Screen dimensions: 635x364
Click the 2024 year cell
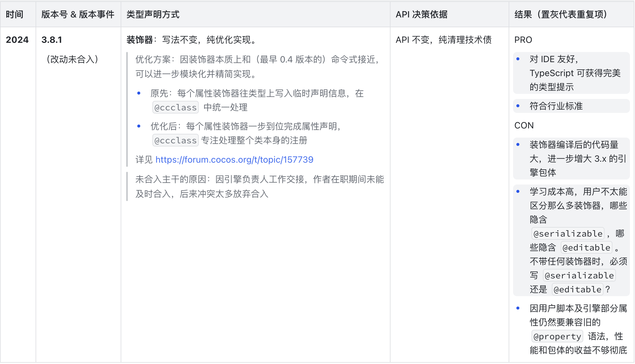click(17, 40)
